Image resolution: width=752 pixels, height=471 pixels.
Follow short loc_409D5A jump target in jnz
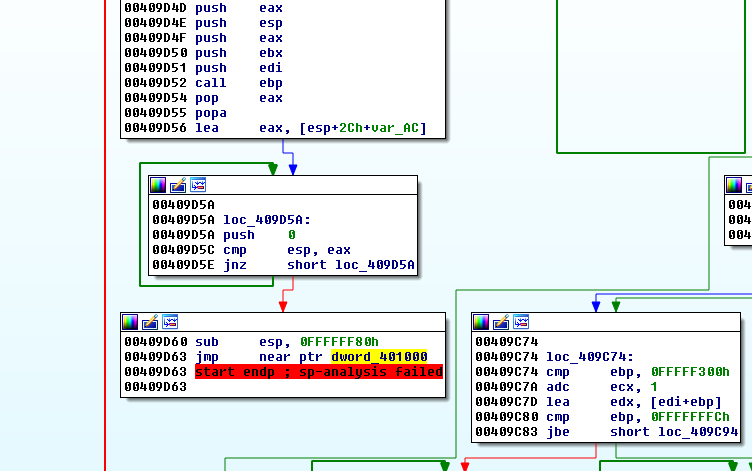(x=351, y=265)
